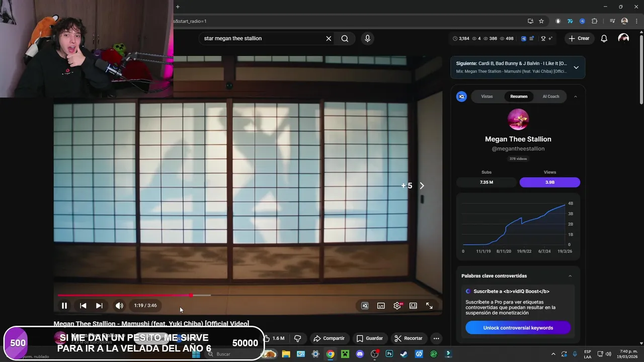Open Steam from taskbar
The height and width of the screenshot is (362, 644).
click(x=404, y=354)
